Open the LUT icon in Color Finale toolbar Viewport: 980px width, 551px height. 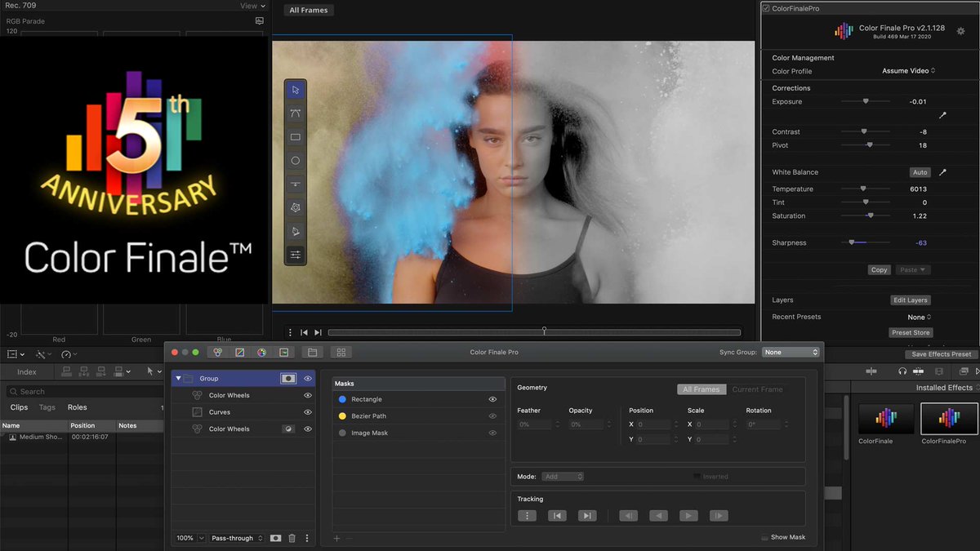coord(284,352)
